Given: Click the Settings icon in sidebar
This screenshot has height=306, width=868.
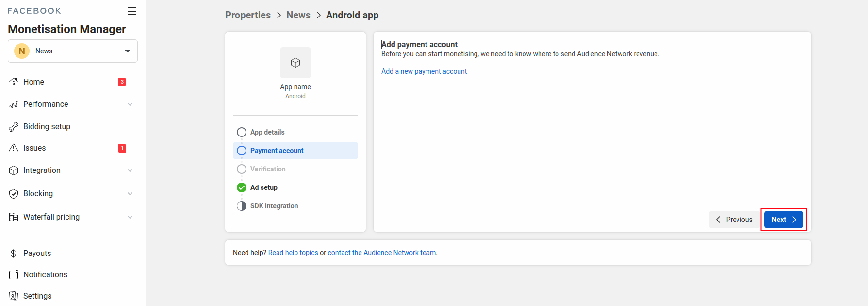Looking at the screenshot, I should [14, 296].
